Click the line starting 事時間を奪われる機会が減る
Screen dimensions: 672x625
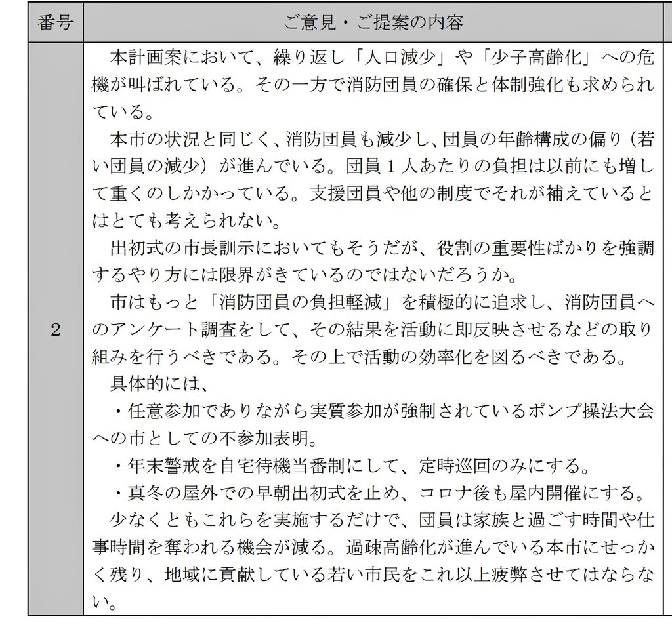click(373, 548)
